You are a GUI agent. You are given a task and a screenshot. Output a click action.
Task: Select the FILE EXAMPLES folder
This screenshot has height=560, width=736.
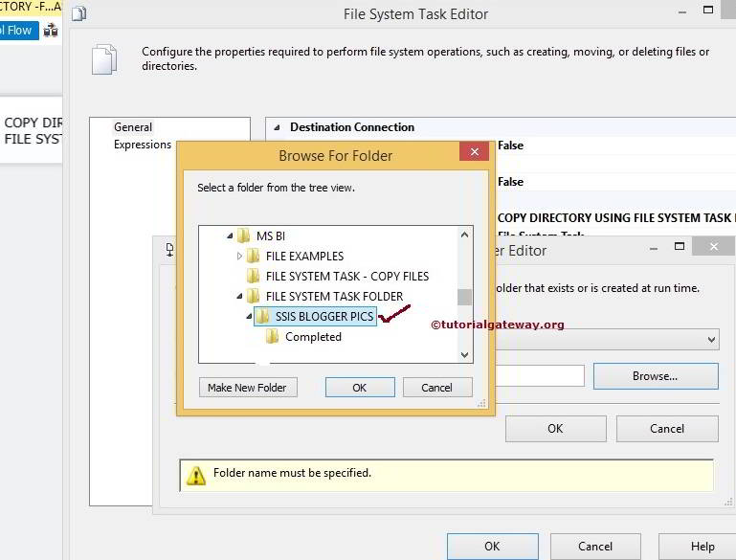(304, 256)
